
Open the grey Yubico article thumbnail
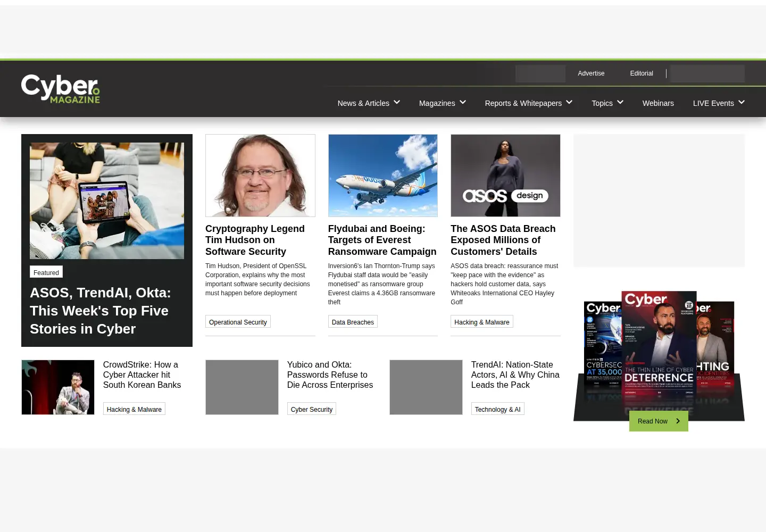pos(242,387)
